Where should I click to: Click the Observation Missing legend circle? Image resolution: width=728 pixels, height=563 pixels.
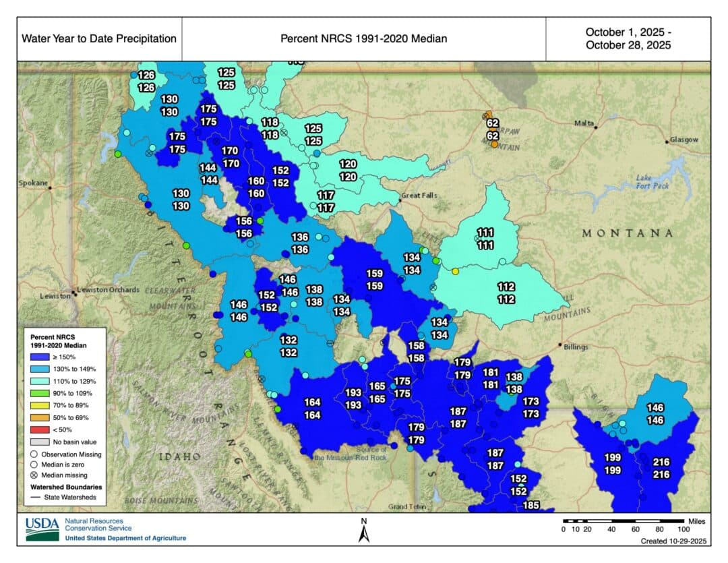[34, 454]
